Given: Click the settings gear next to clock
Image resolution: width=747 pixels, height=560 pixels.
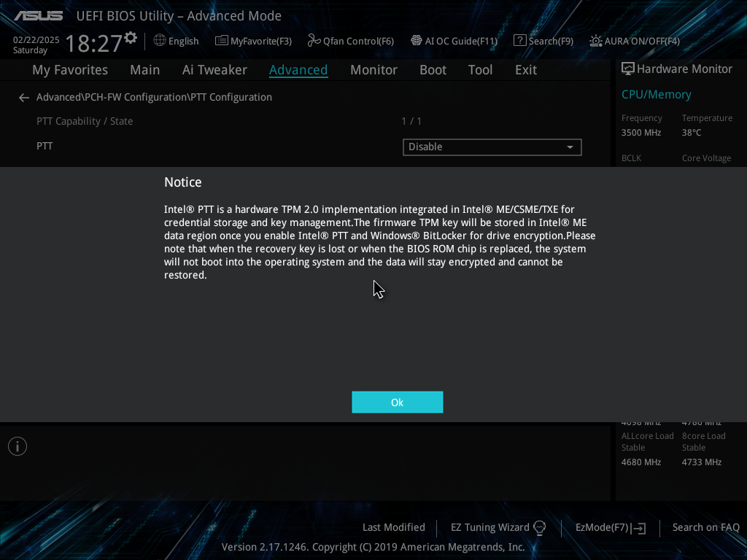Looking at the screenshot, I should click(x=131, y=37).
